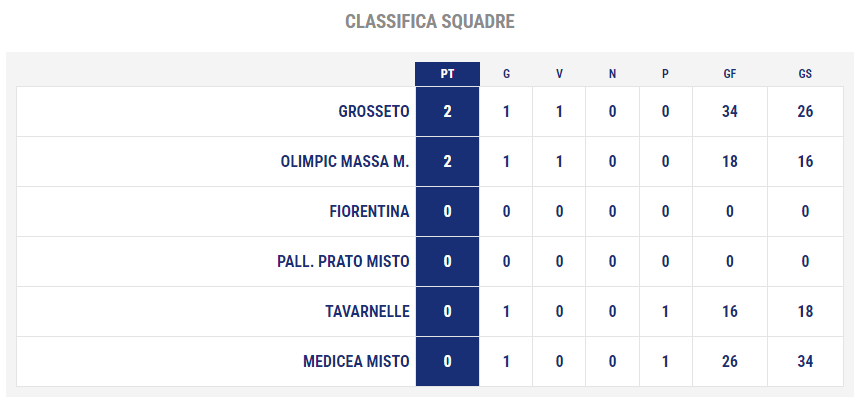Click the PALL. PRATO MISTO team name
The height and width of the screenshot is (399, 854).
343,261
